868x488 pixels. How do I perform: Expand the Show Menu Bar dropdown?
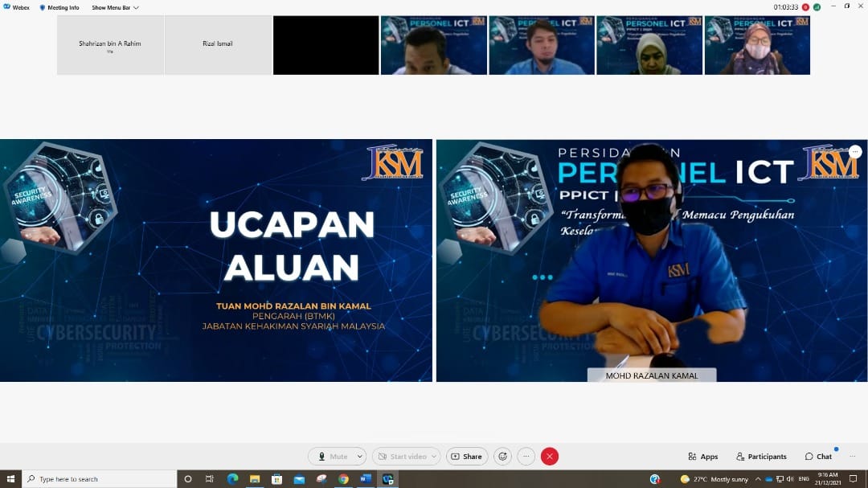coord(115,8)
